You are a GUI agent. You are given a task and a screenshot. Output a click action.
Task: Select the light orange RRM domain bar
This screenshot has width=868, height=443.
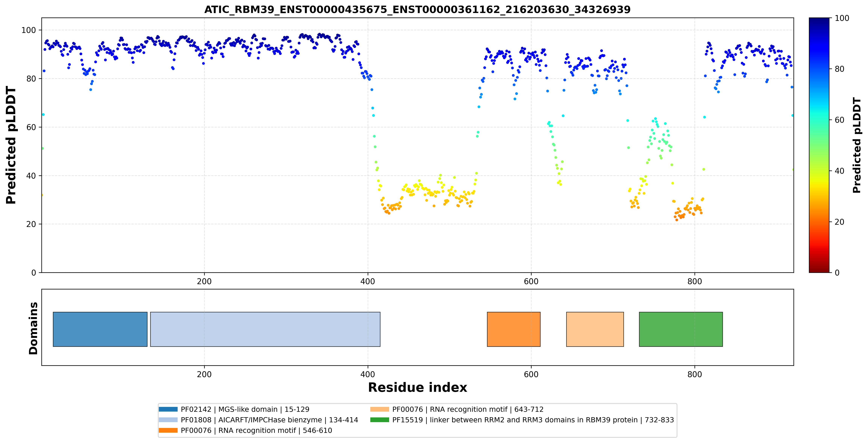595,329
